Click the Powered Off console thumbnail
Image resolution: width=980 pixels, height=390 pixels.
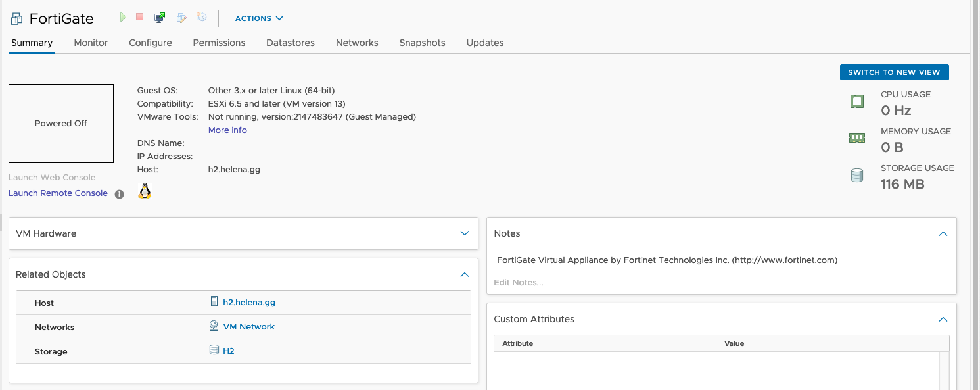pyautogui.click(x=61, y=124)
